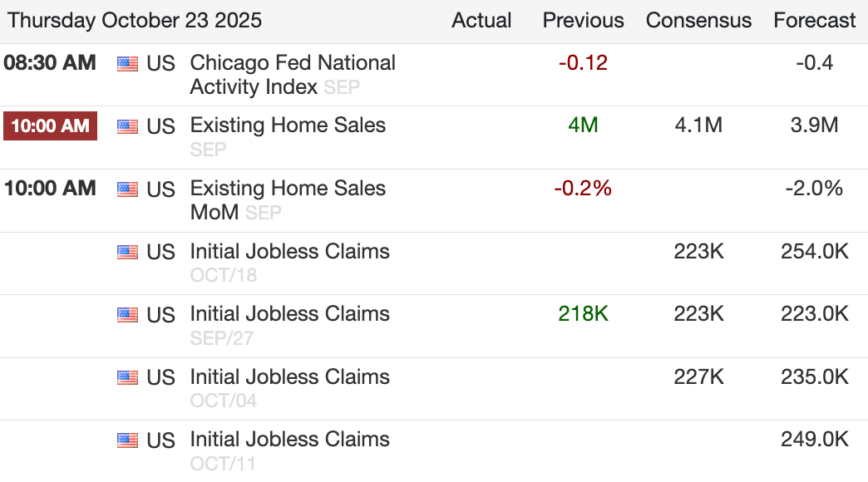Click the Forecast column header
The height and width of the screenshot is (482, 868).
[814, 21]
